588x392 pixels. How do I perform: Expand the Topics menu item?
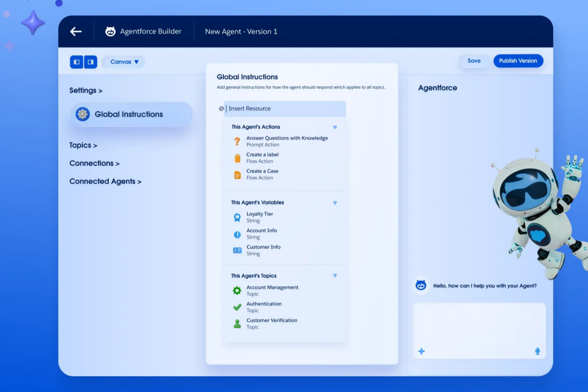(83, 145)
